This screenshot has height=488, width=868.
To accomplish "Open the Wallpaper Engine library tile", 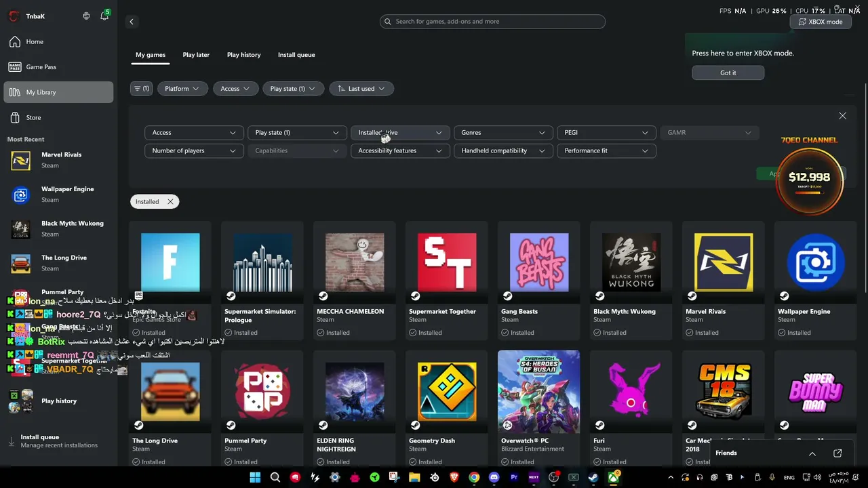I will [816, 281].
